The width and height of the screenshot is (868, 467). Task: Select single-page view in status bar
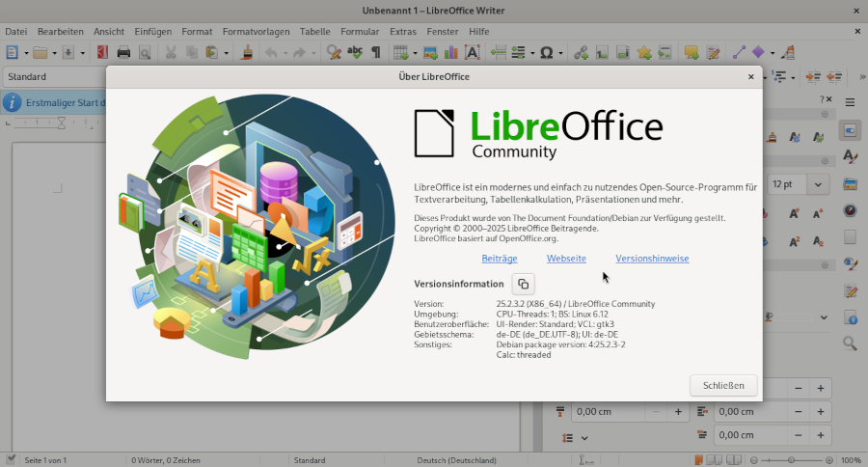coord(698,460)
